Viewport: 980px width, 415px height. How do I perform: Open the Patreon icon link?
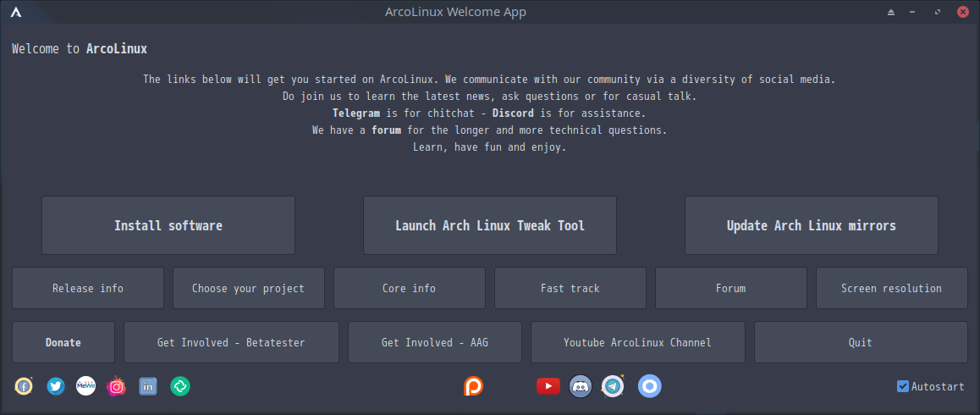click(x=473, y=386)
